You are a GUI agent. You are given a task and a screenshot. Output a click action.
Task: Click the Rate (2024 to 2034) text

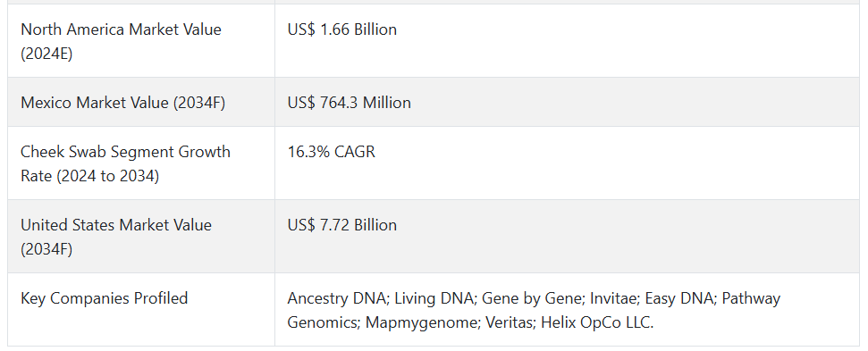tap(89, 176)
